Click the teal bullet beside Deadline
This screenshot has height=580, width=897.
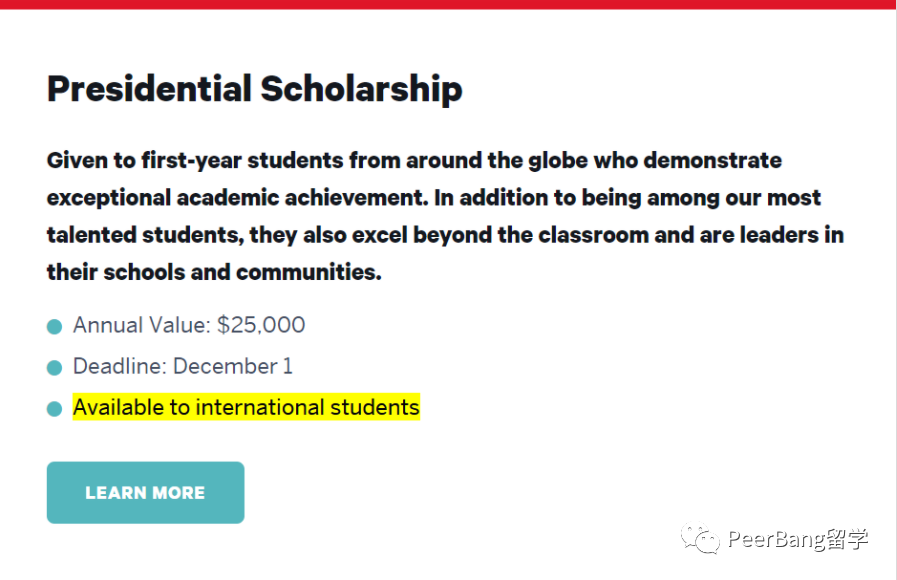54,368
